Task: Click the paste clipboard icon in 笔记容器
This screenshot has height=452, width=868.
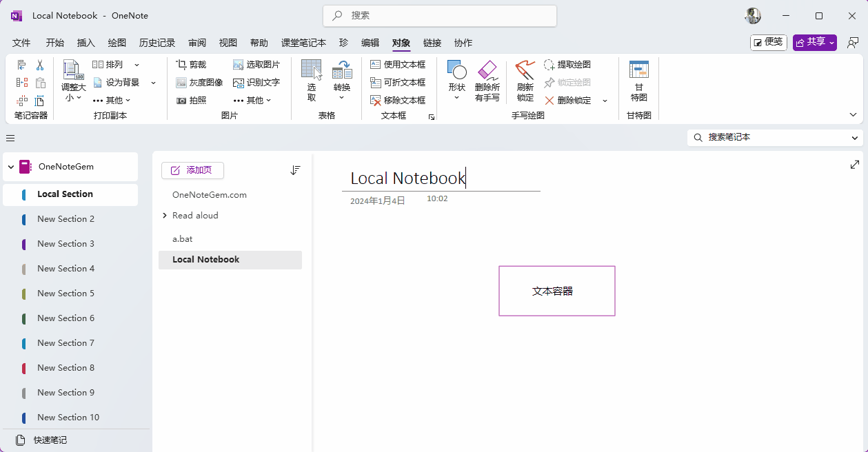Action: [40, 83]
